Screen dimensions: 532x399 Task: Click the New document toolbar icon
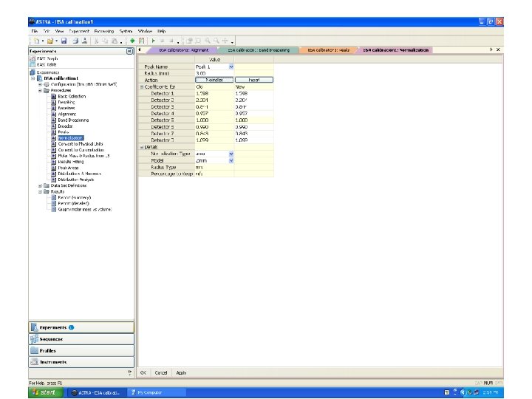[36, 41]
